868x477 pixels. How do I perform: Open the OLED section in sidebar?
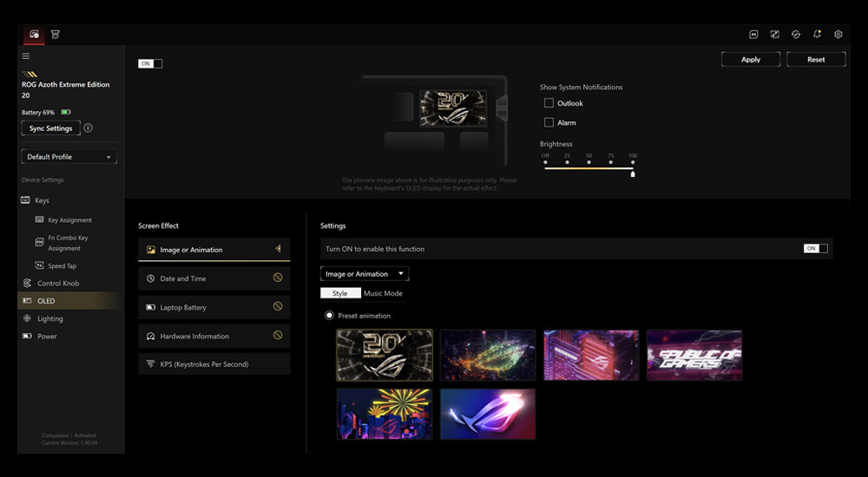pyautogui.click(x=69, y=300)
